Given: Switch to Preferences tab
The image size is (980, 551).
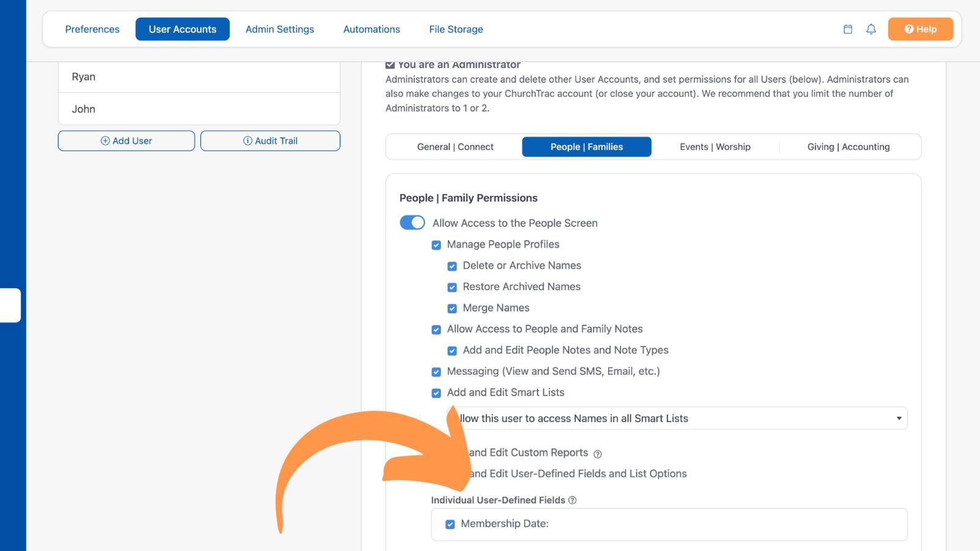Looking at the screenshot, I should point(92,29).
